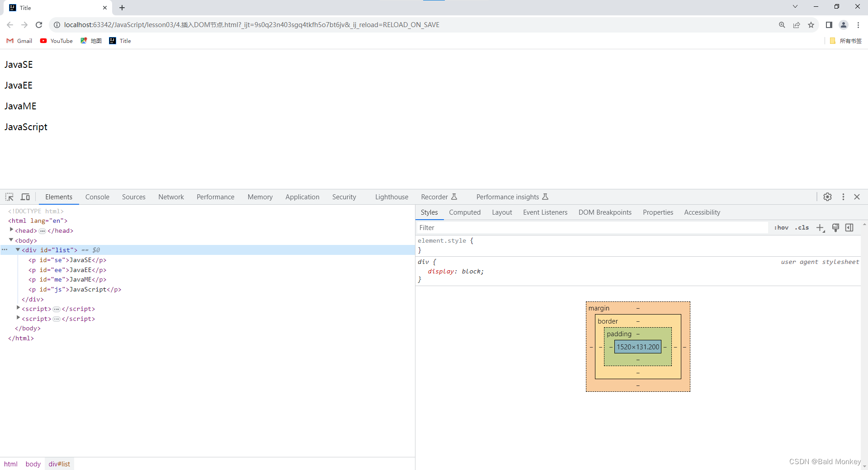Open the 地图 maps bookmark
868x470 pixels.
[91, 41]
